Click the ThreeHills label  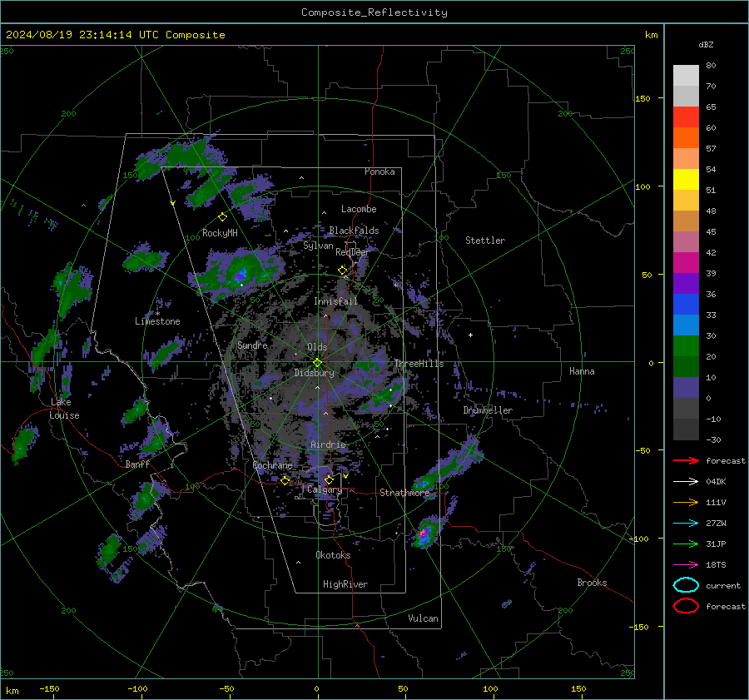click(419, 364)
